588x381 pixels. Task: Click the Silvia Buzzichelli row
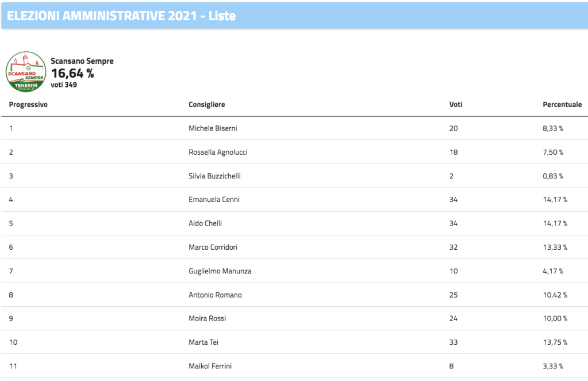[214, 176]
